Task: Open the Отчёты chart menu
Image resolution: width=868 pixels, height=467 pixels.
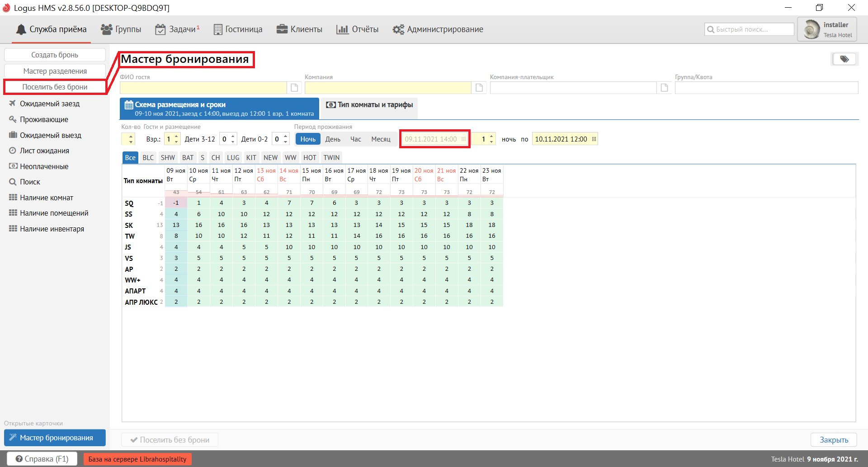Action: point(357,29)
